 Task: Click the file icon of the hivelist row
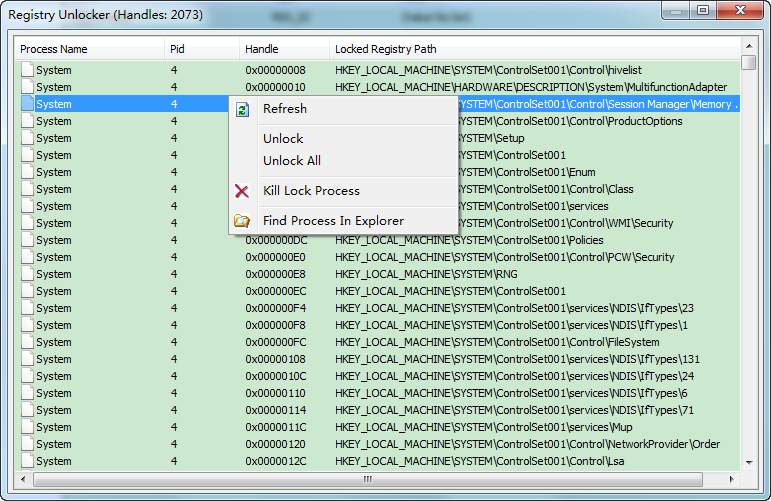[27, 70]
